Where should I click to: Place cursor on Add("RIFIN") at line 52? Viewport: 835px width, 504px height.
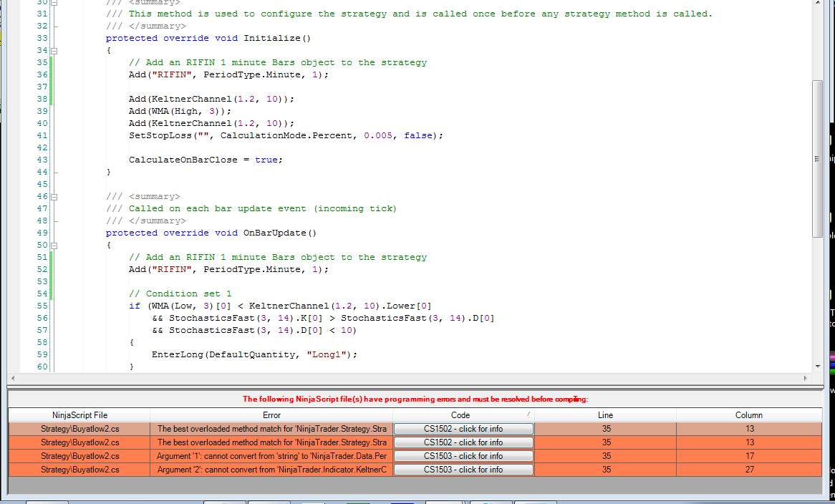pyautogui.click(x=228, y=269)
